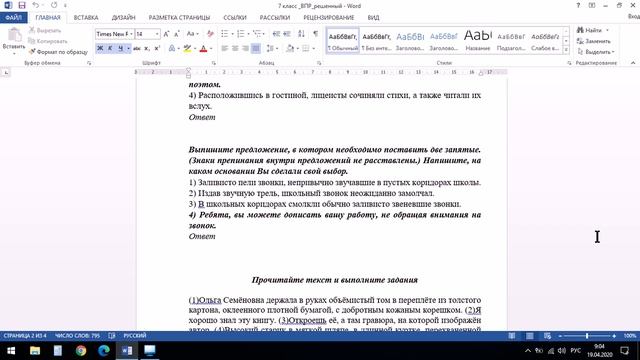Apply the Название (Title) style
The image size is (640, 360).
478,41
